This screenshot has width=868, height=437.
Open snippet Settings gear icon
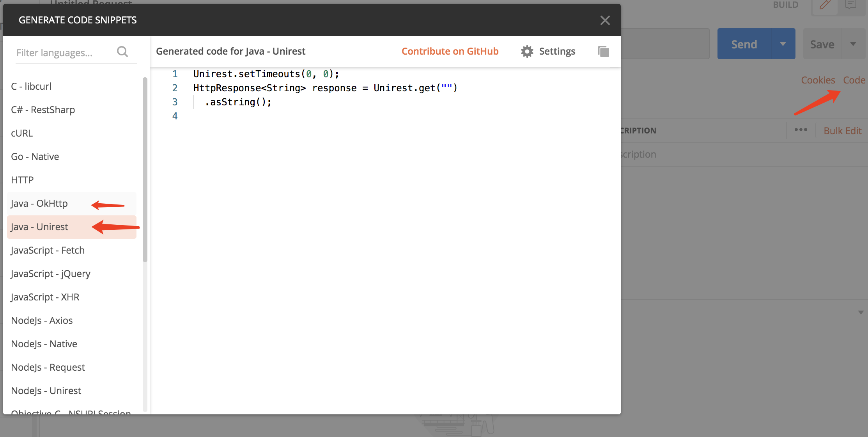click(527, 51)
